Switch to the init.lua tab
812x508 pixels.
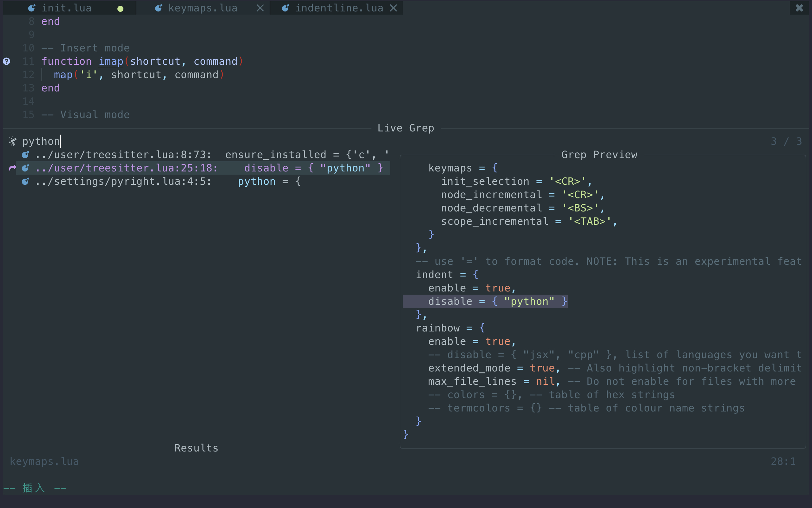[69, 8]
